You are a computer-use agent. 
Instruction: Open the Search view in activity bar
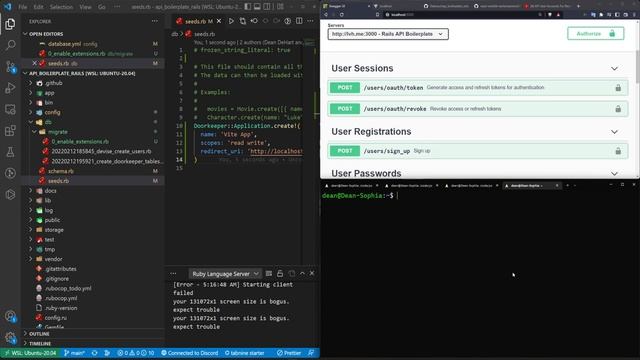tap(10, 44)
